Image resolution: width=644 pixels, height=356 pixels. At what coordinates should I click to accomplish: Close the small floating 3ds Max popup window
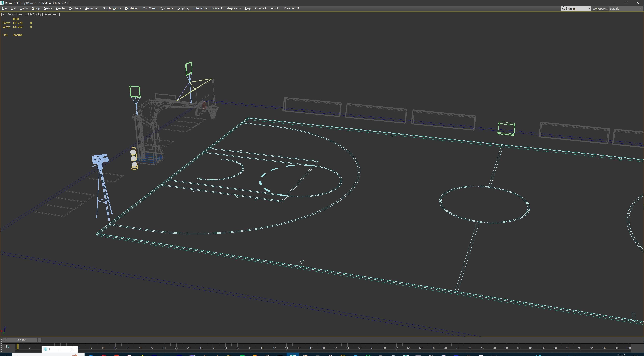point(72,349)
